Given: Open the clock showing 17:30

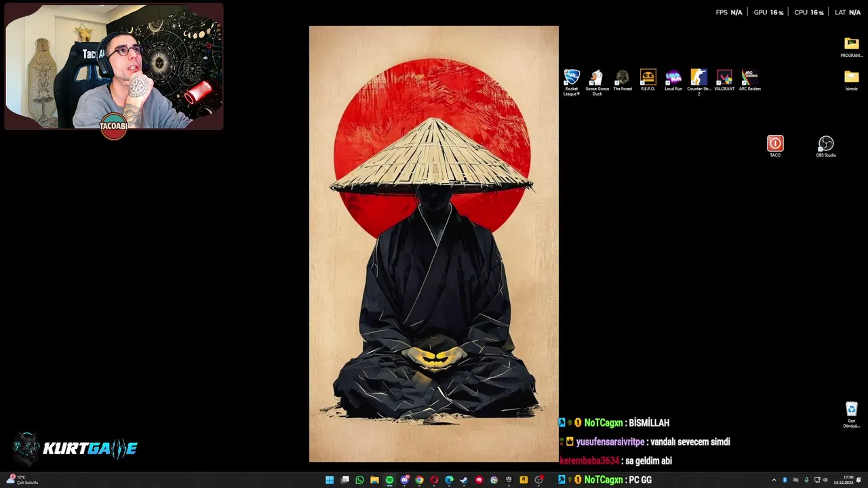Looking at the screenshot, I should (x=844, y=480).
